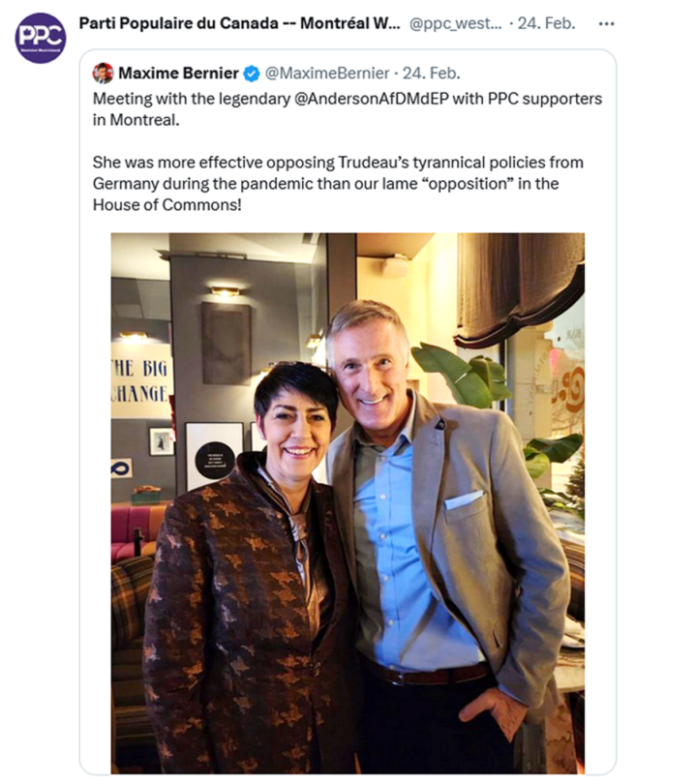Click the 'House of Commons!' text line
Image resolution: width=697 pixels, height=784 pixels.
(x=167, y=205)
